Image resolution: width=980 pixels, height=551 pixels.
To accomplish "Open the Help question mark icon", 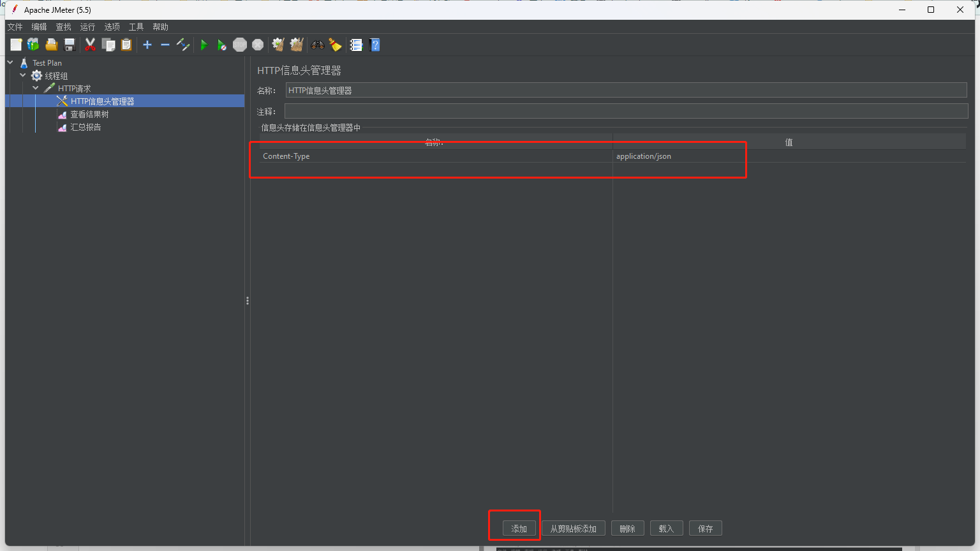I will 375,45.
